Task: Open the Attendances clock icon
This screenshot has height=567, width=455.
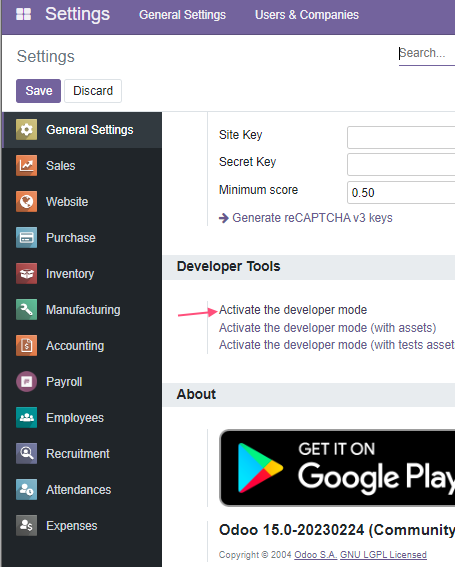Action: coord(26,489)
